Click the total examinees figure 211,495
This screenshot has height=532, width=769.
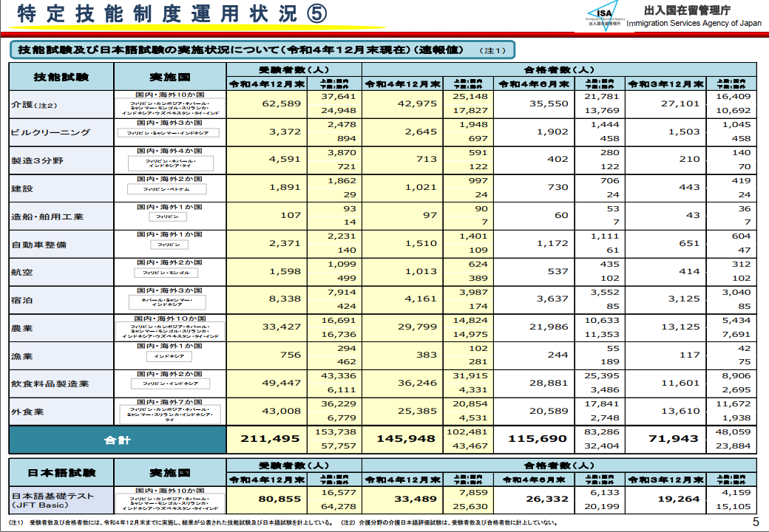point(270,439)
